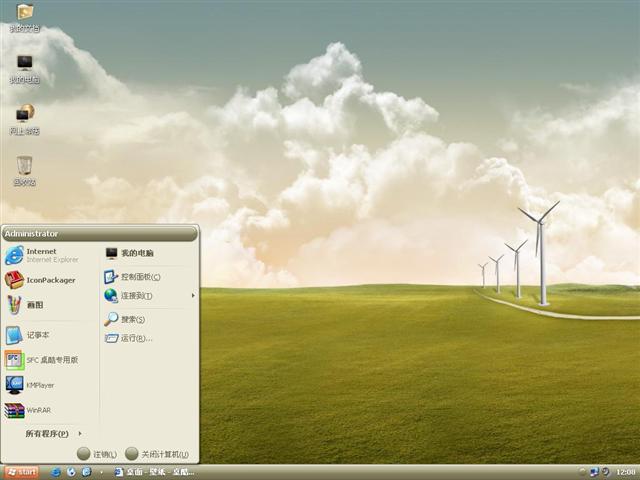Click the 注销(L) log off button
The image size is (640, 480).
(x=97, y=454)
